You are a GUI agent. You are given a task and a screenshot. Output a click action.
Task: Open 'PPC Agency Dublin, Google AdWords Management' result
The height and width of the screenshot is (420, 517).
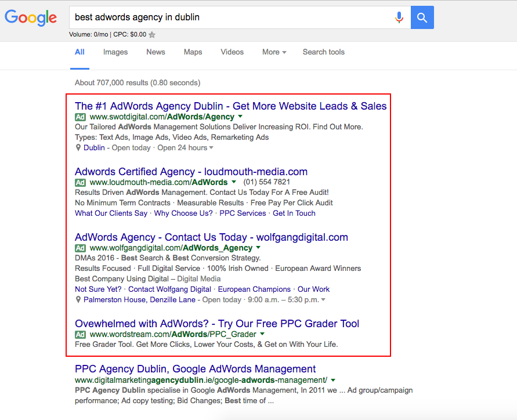pos(195,369)
